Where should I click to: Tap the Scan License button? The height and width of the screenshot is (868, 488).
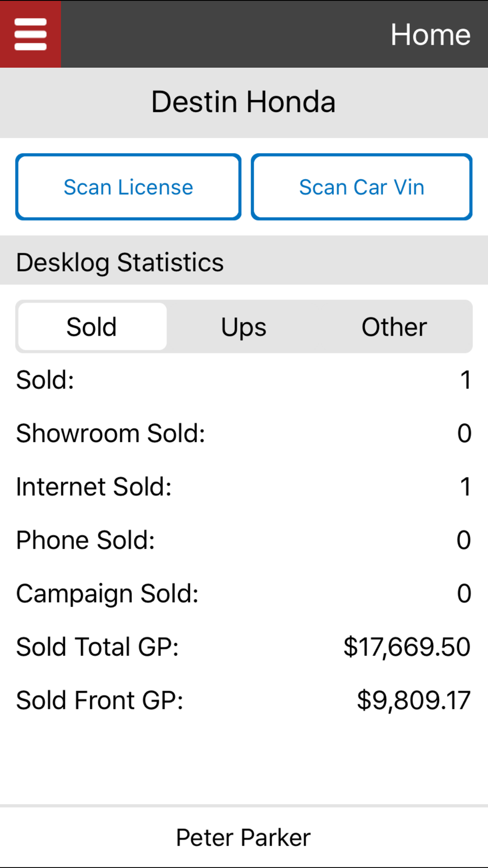128,187
